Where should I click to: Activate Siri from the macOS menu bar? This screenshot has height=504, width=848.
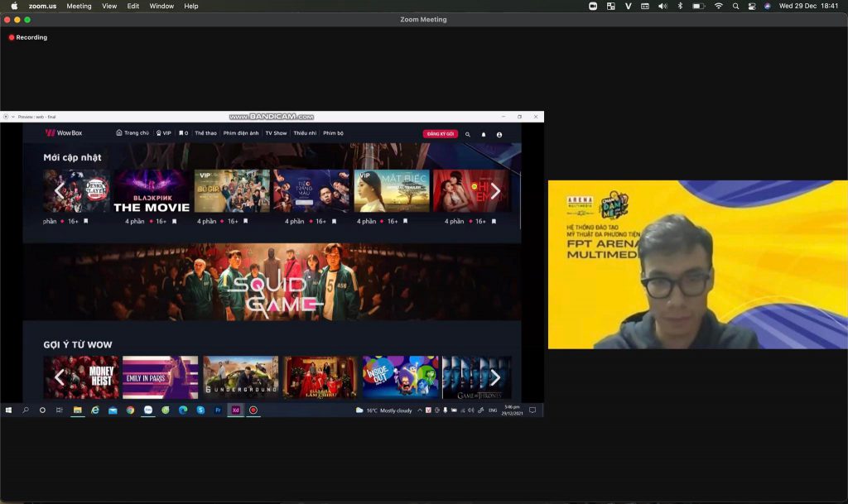pos(768,6)
